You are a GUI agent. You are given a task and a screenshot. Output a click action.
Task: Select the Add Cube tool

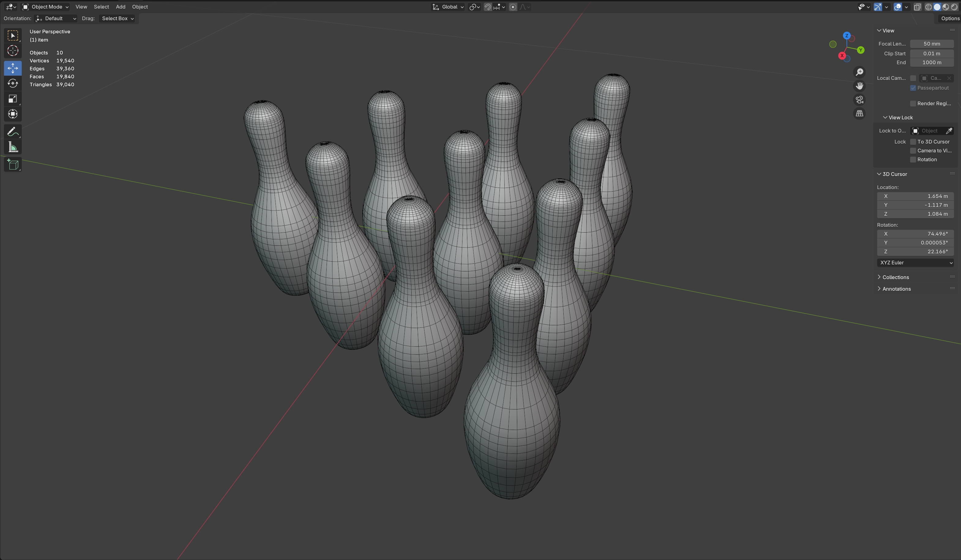click(x=13, y=165)
